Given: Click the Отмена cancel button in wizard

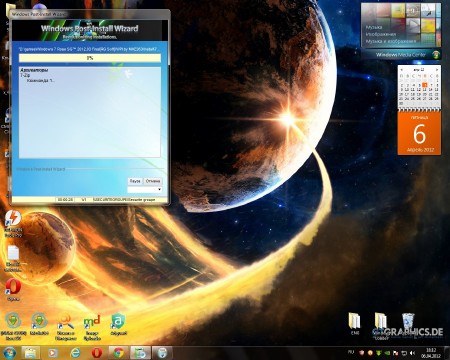Looking at the screenshot, I should point(153,181).
